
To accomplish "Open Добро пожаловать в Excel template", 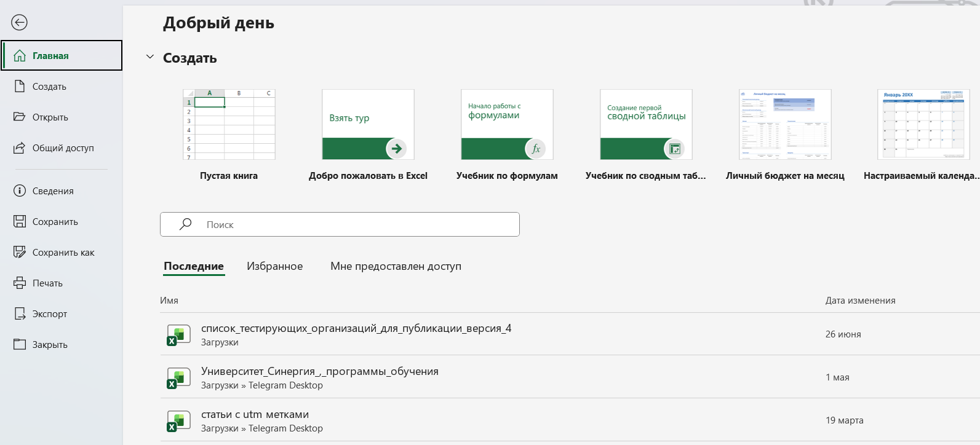I will pyautogui.click(x=368, y=135).
